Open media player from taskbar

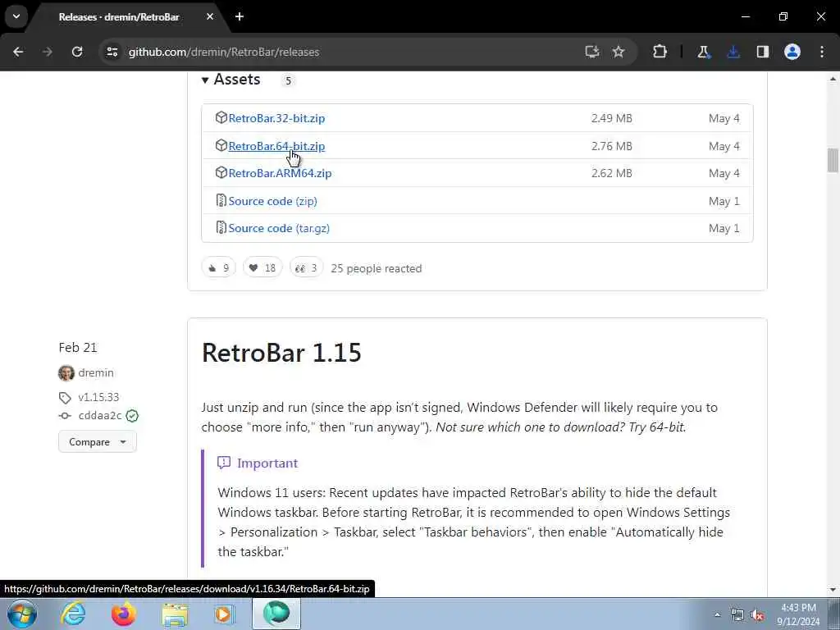[x=225, y=614]
